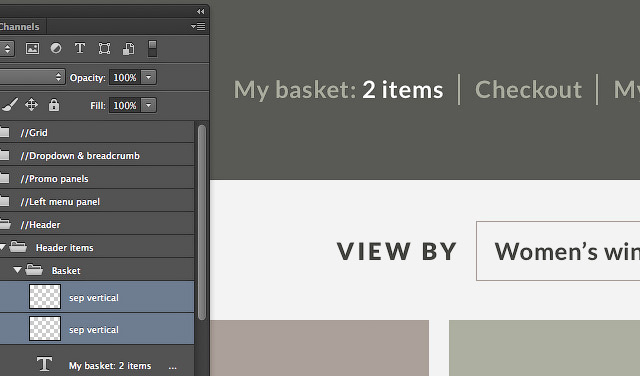Click the lock image pixels brush icon

coord(10,105)
